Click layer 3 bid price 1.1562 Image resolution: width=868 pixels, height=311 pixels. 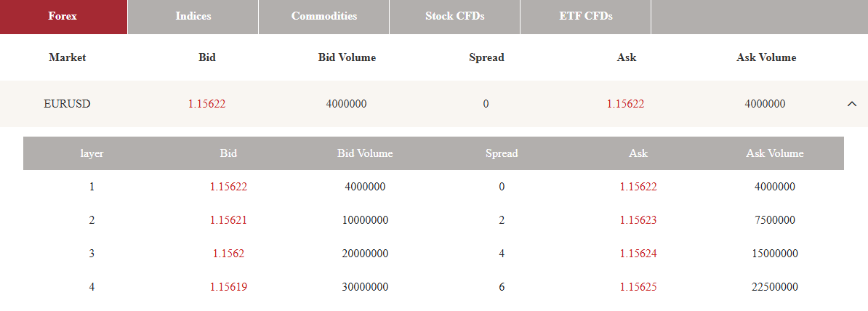point(228,254)
